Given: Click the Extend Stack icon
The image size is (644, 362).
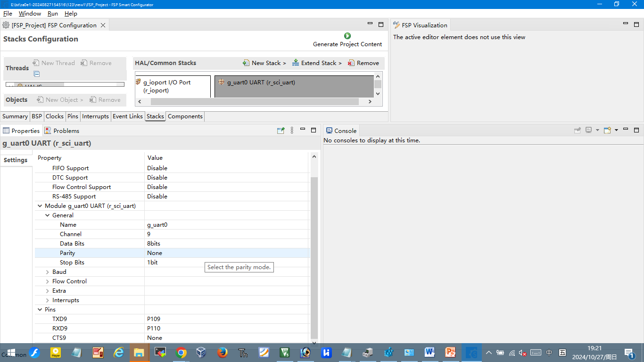Looking at the screenshot, I should 296,63.
